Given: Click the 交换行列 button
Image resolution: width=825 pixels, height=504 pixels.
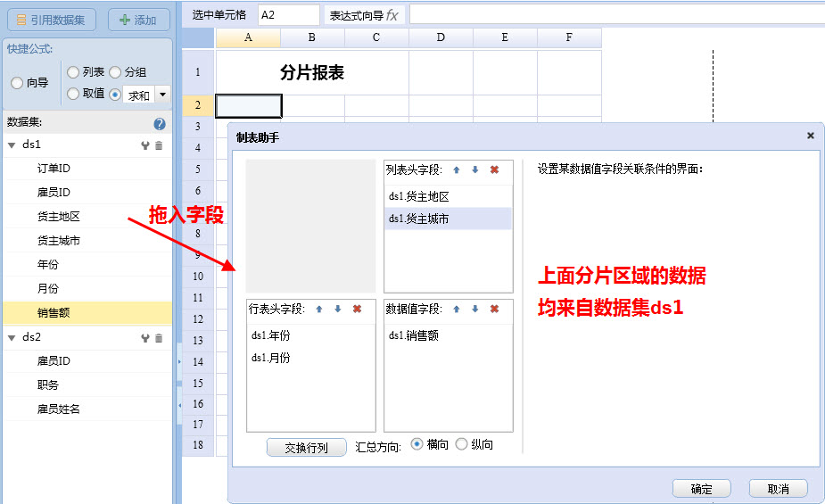Looking at the screenshot, I should point(306,448).
